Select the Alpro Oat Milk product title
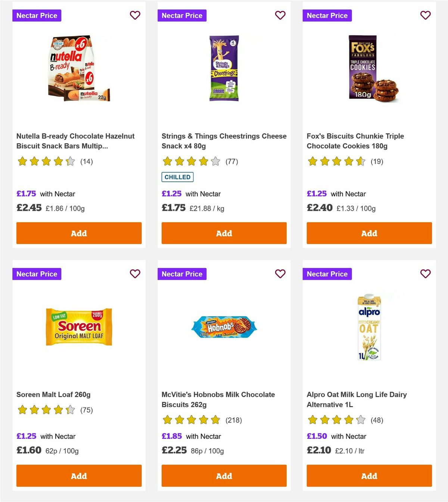The height and width of the screenshot is (502, 448). click(x=357, y=399)
